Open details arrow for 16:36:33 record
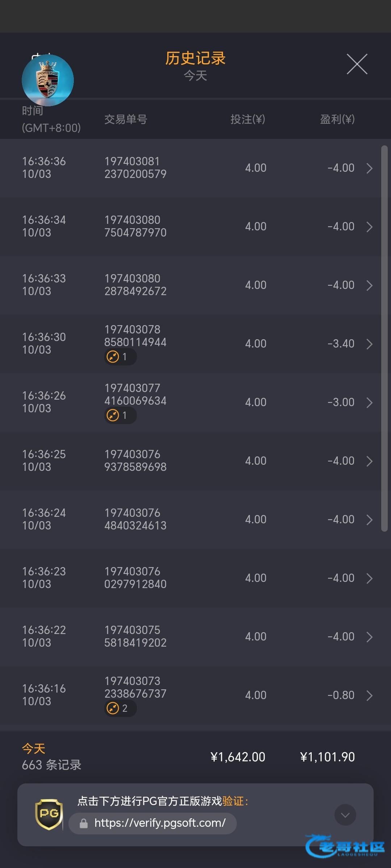391x868 pixels. [x=369, y=285]
